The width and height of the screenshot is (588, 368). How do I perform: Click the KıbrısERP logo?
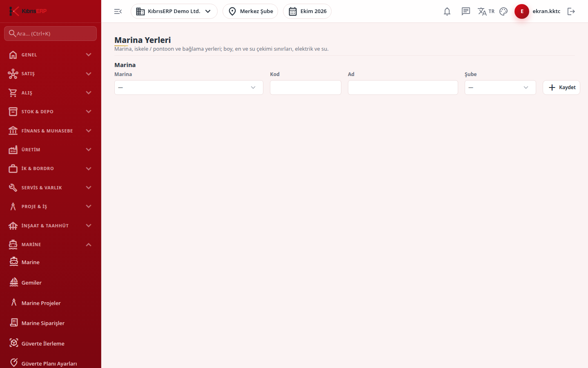28,11
